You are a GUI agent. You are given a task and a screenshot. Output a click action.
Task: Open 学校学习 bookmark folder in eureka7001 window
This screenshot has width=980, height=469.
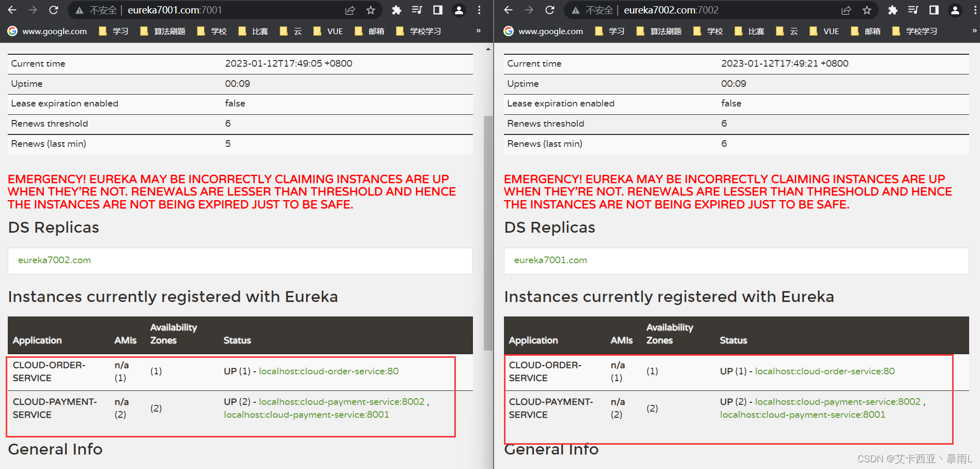pos(419,31)
